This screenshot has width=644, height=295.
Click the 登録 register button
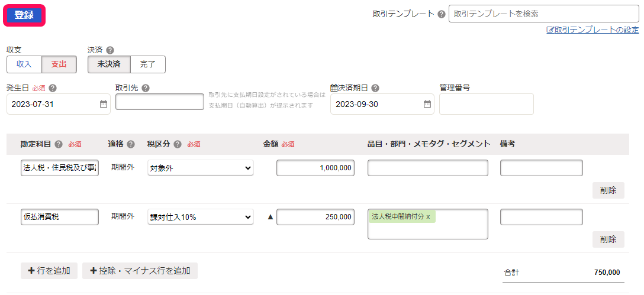24,15
